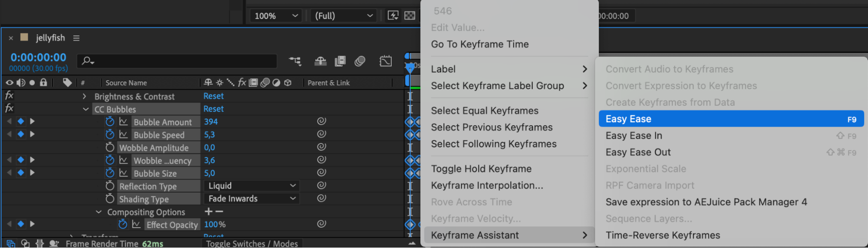Collapse the Compositing Options group
The width and height of the screenshot is (868, 248).
point(99,212)
